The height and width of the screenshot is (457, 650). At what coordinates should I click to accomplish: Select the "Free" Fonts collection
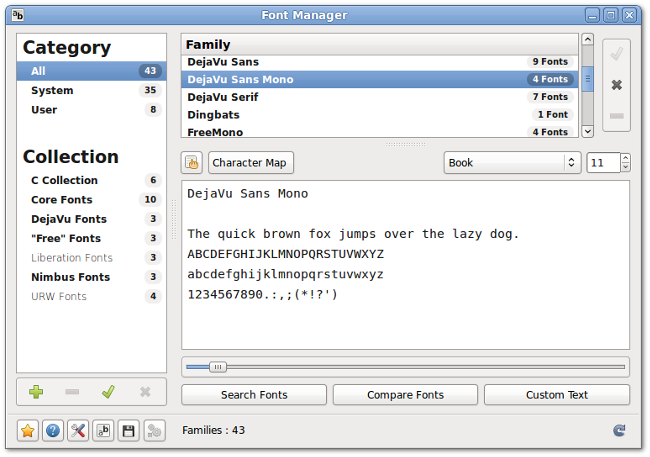point(92,238)
